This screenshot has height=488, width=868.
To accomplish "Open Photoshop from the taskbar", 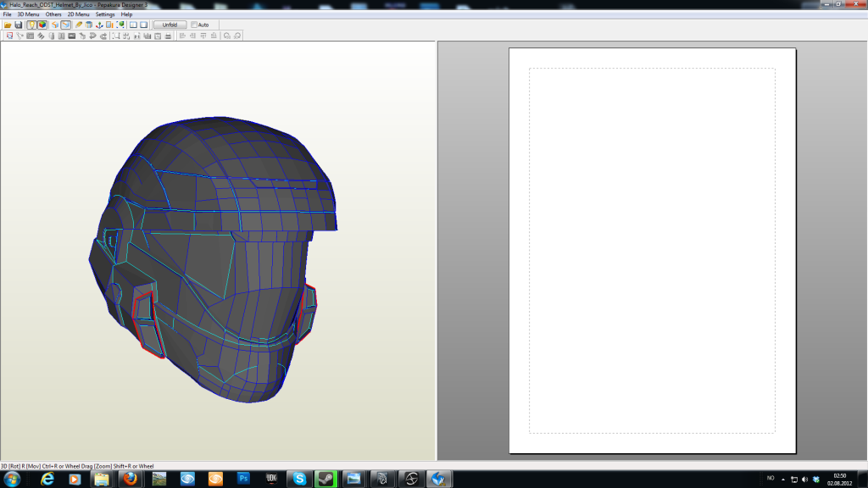I will coord(243,479).
